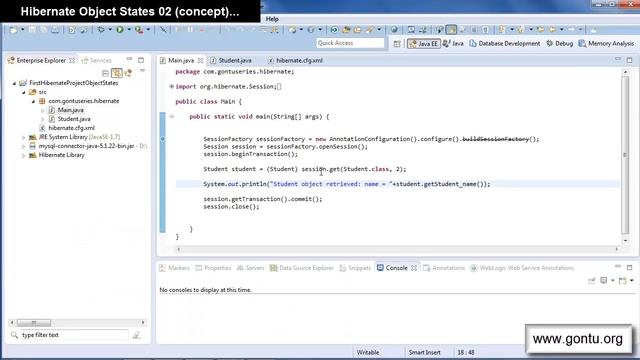Image resolution: width=640 pixels, height=360 pixels.
Task: Minimize the Enterprise Explorer panel
Action: click(129, 60)
